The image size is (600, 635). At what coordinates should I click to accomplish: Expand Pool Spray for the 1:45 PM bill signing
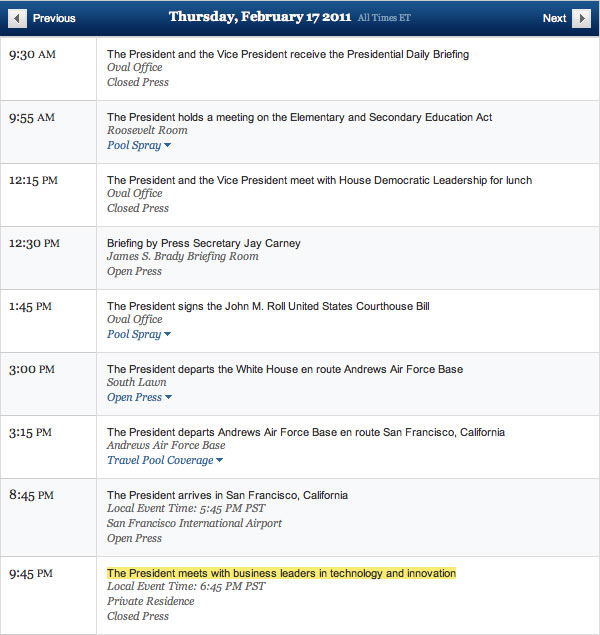coord(138,334)
